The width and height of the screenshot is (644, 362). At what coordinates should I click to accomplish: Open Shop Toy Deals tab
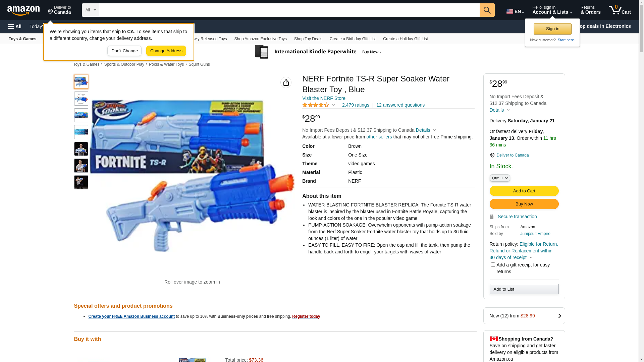click(x=308, y=39)
